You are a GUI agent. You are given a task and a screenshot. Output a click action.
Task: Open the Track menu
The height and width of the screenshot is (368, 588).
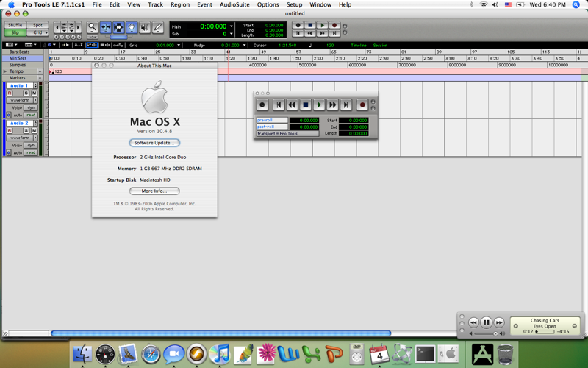coord(155,4)
